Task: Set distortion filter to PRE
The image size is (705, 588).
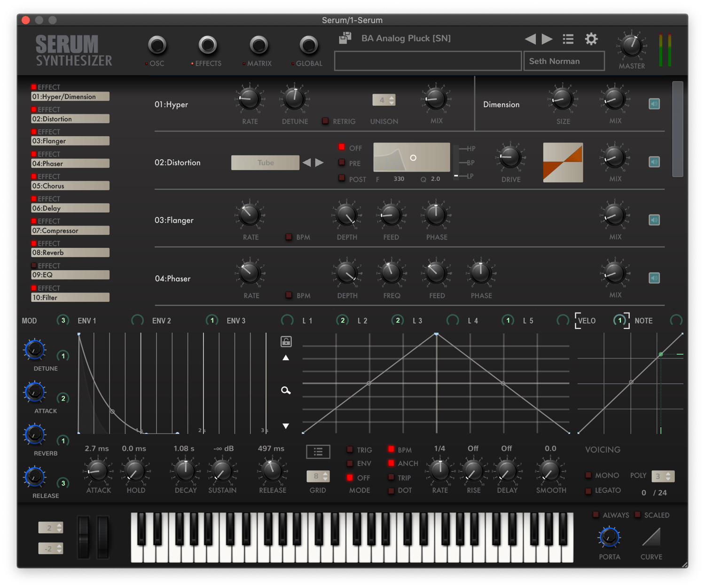Action: coord(342,162)
